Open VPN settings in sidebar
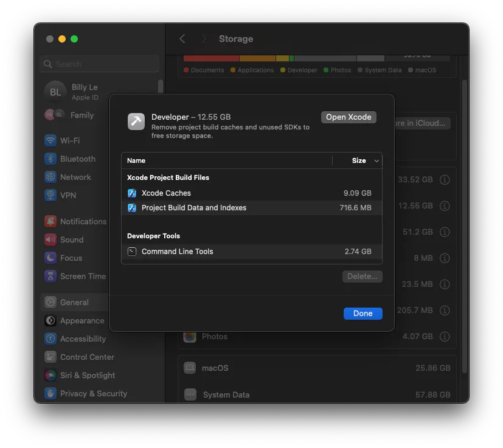 tap(60, 195)
